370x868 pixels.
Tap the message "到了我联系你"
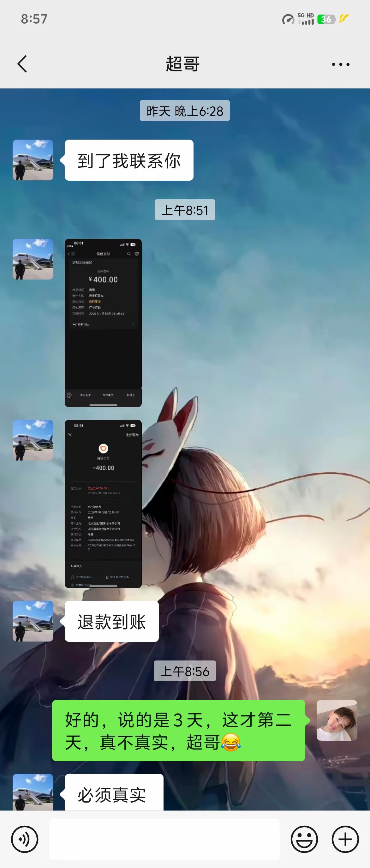129,160
